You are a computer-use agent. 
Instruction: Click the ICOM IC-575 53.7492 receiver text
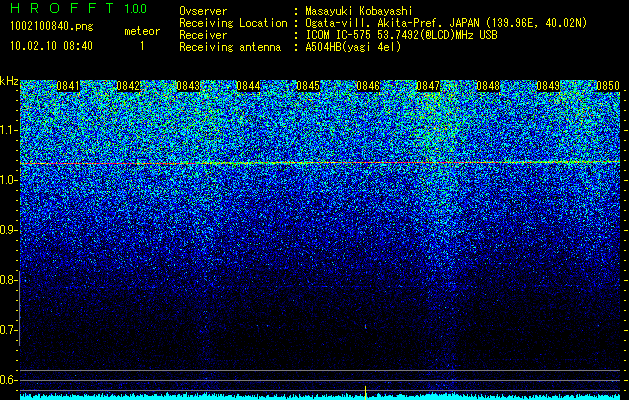click(401, 35)
